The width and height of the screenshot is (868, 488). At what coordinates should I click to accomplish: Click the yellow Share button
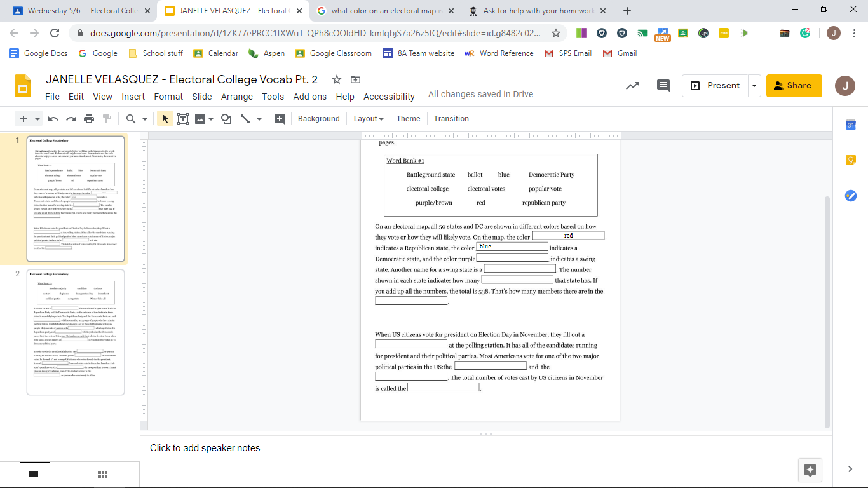[794, 86]
